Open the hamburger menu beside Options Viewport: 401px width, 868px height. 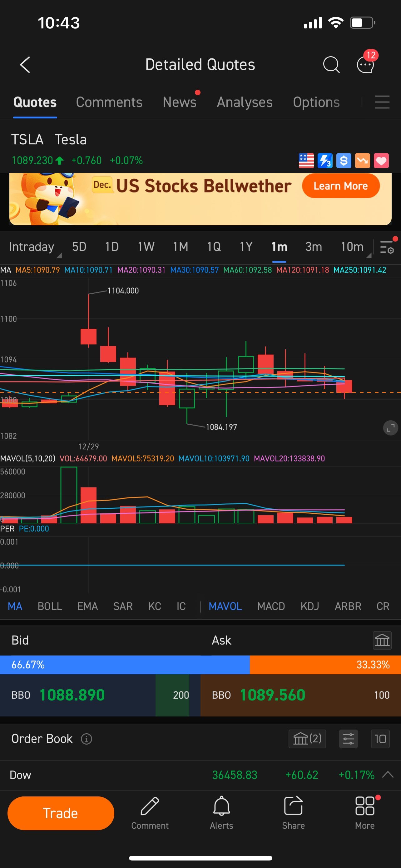point(382,102)
